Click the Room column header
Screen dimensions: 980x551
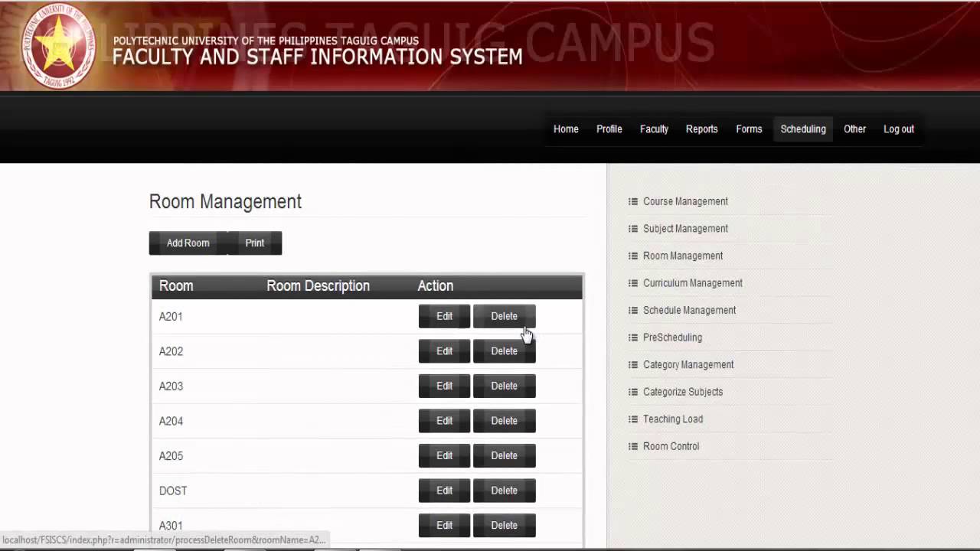click(x=176, y=286)
